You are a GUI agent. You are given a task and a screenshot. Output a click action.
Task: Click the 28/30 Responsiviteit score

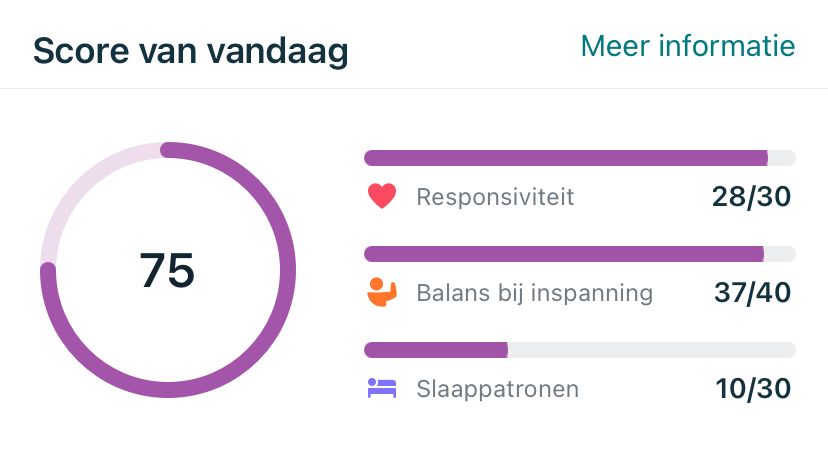point(751,197)
